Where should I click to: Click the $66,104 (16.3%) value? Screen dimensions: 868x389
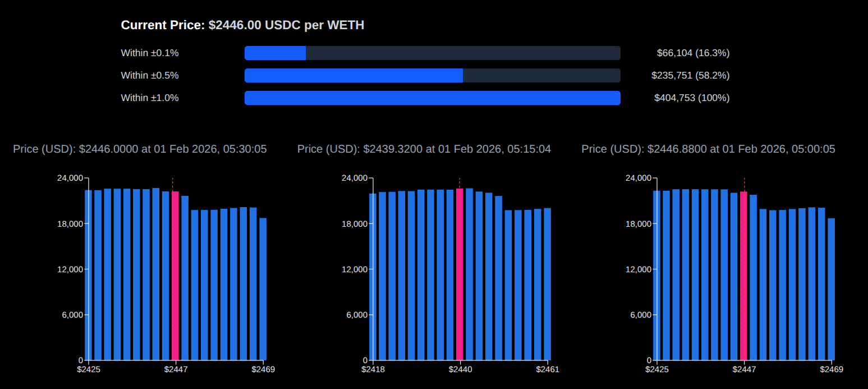pyautogui.click(x=693, y=53)
